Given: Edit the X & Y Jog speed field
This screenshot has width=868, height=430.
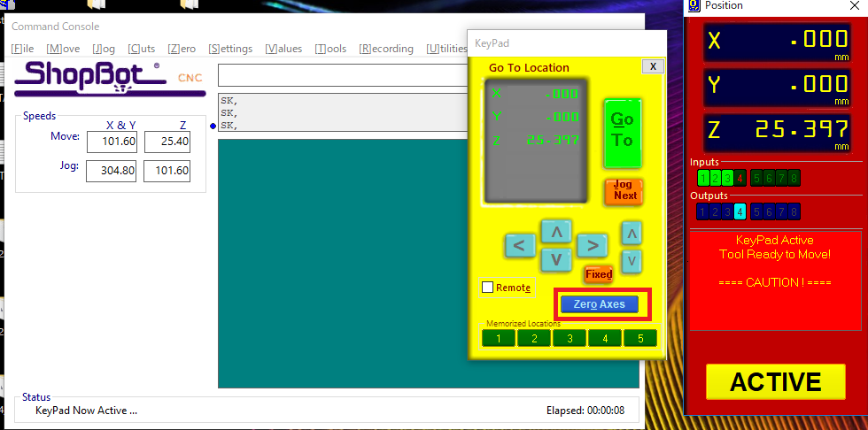Looking at the screenshot, I should pyautogui.click(x=111, y=171).
